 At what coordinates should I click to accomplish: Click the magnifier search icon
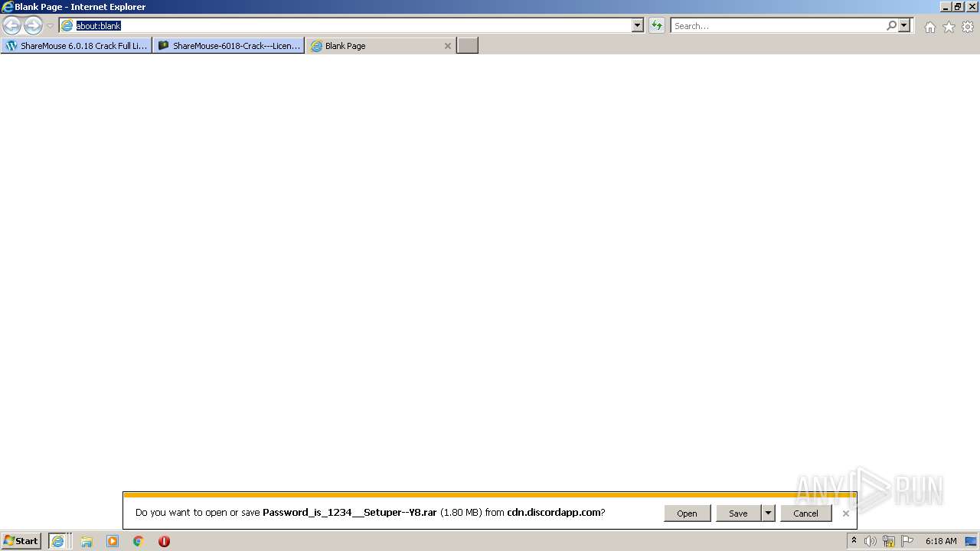tap(891, 25)
